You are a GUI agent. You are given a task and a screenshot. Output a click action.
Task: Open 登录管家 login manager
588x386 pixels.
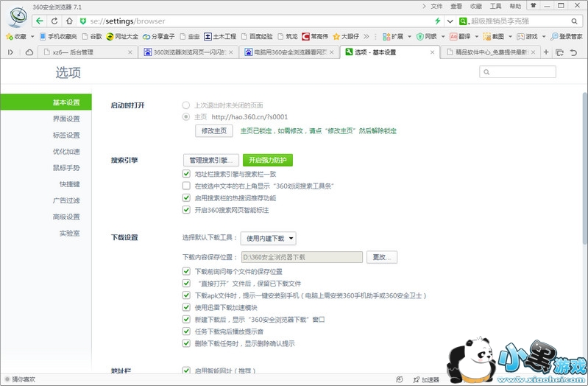pyautogui.click(x=567, y=36)
